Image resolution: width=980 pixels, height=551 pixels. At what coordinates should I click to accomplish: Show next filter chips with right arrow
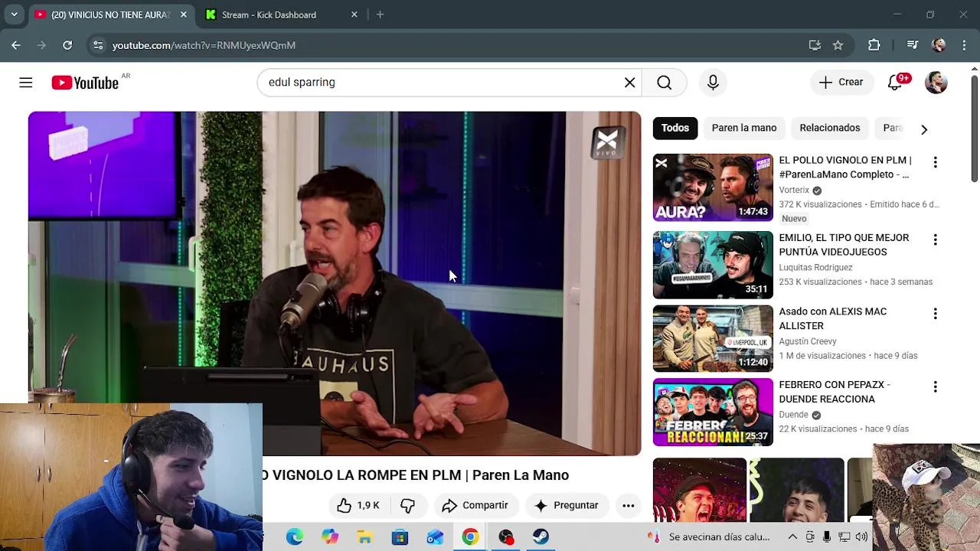tap(924, 129)
